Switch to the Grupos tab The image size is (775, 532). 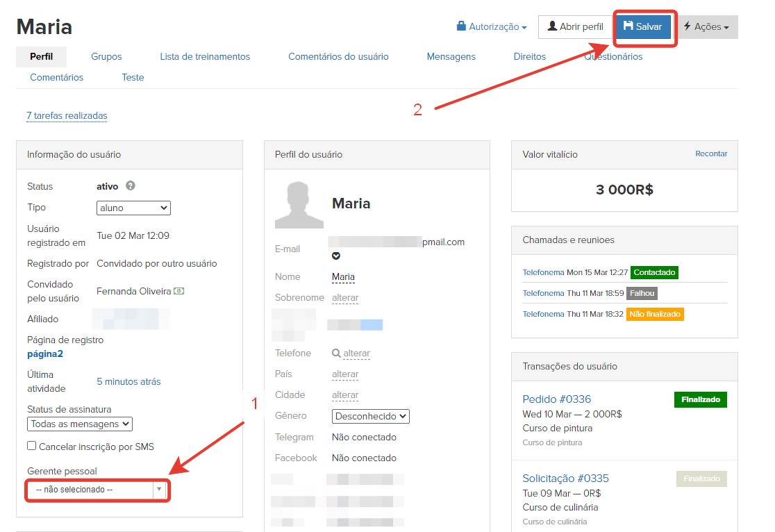pyautogui.click(x=106, y=56)
